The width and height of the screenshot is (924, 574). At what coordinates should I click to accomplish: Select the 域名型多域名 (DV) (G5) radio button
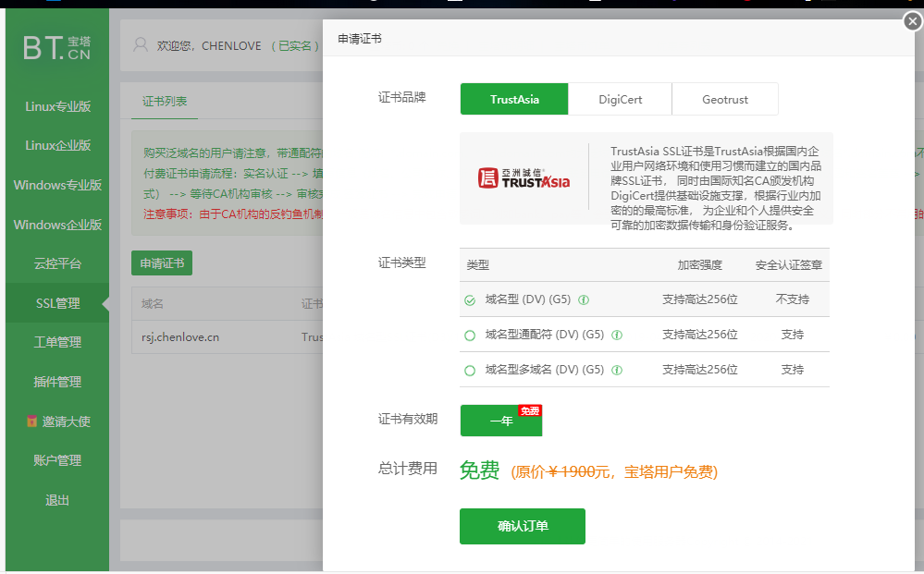pos(470,369)
